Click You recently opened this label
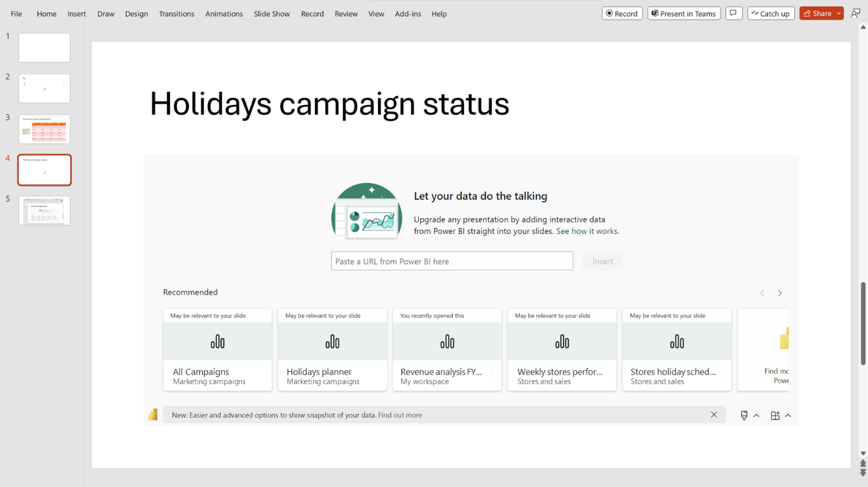This screenshot has width=868, height=487. pos(432,315)
